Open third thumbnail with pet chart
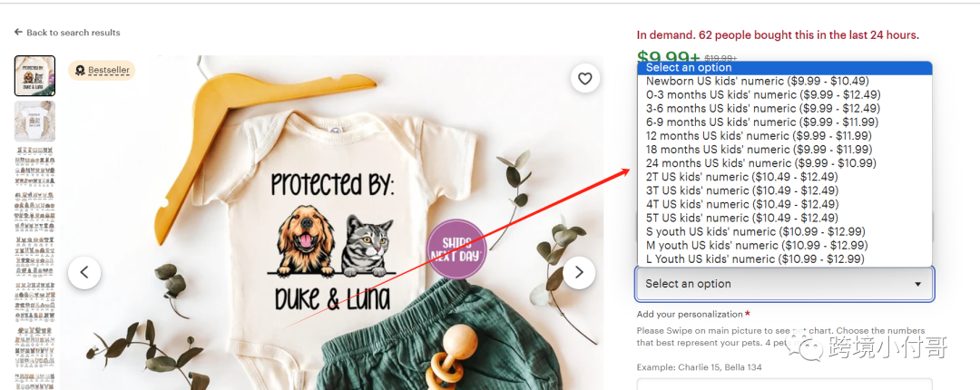This screenshot has width=980, height=390. pyautogui.click(x=35, y=167)
